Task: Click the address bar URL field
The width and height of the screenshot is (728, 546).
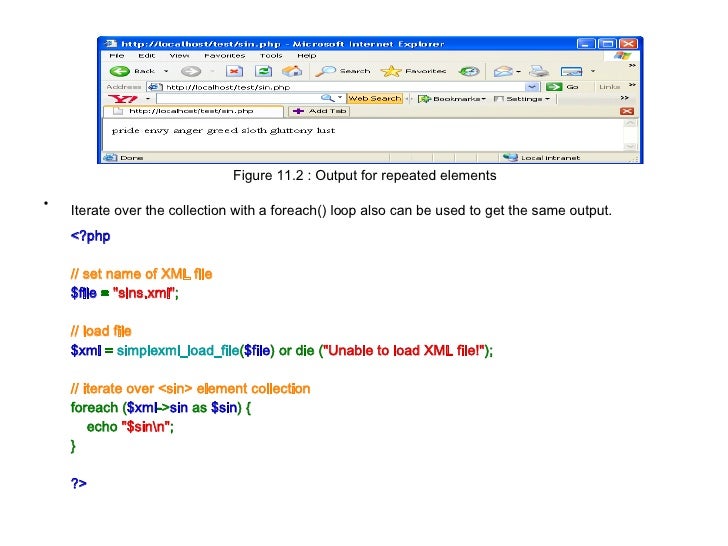Action: (x=343, y=87)
